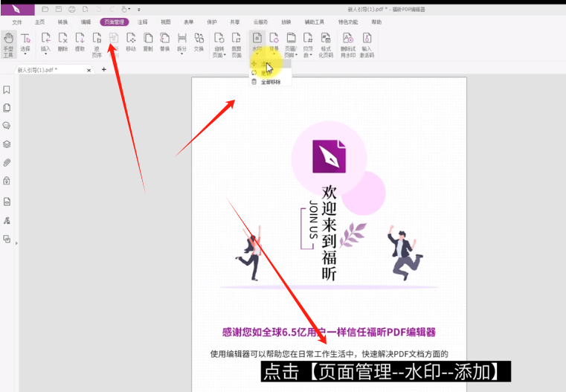This screenshot has height=392, width=566.
Task: Switch to the Comment (注释) tab
Action: [143, 22]
